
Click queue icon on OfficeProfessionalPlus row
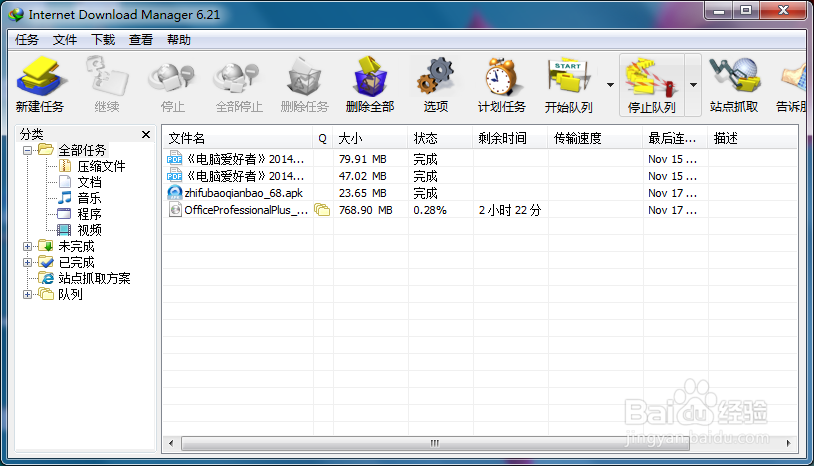pyautogui.click(x=322, y=210)
